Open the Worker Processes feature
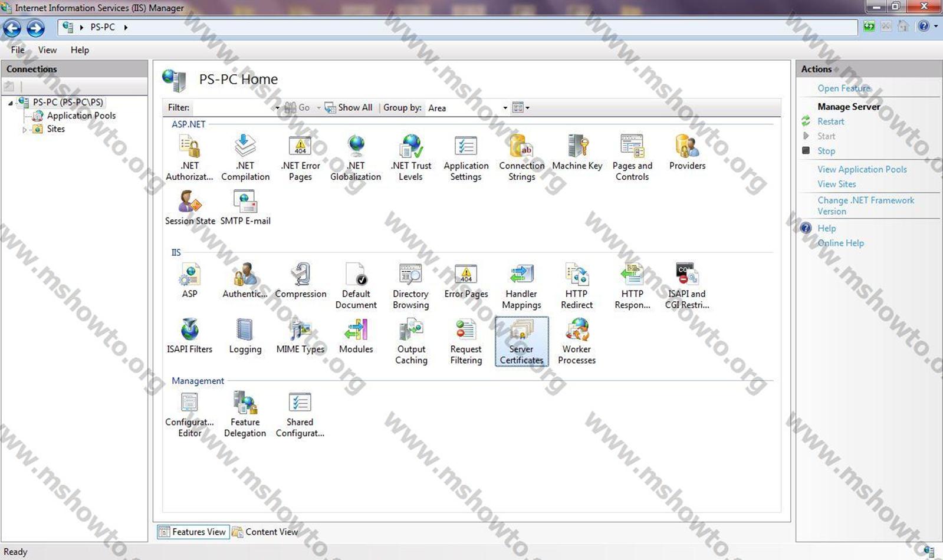Image resolution: width=943 pixels, height=560 pixels. point(577,341)
